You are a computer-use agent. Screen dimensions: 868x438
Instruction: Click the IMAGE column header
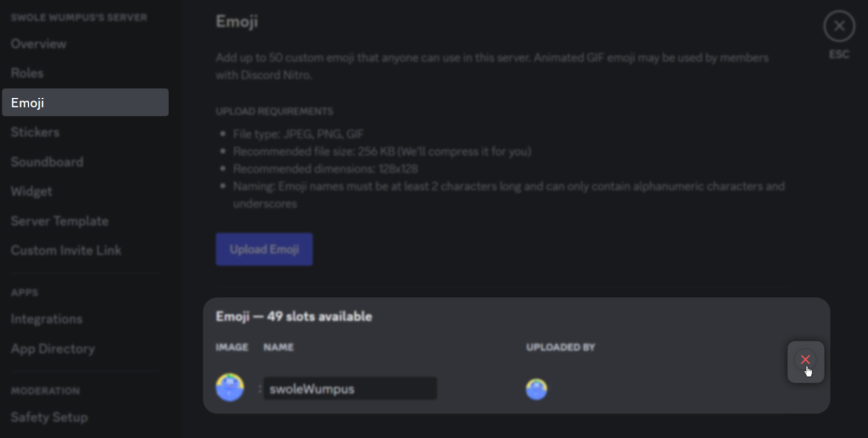pos(231,347)
